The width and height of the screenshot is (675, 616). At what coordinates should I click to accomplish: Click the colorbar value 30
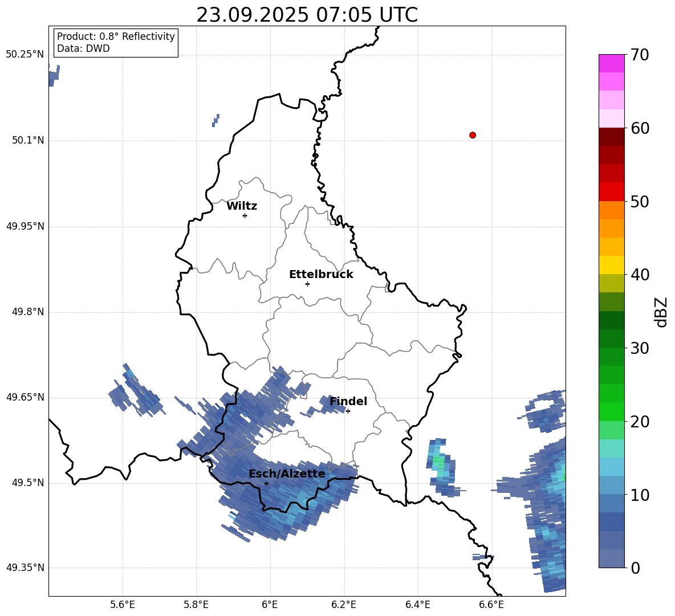tap(640, 348)
